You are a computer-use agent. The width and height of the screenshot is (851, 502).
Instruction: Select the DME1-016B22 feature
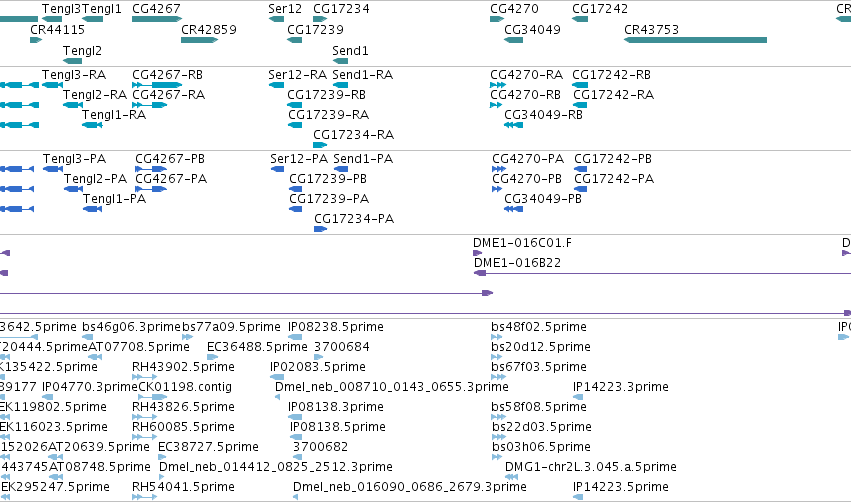coord(517,263)
